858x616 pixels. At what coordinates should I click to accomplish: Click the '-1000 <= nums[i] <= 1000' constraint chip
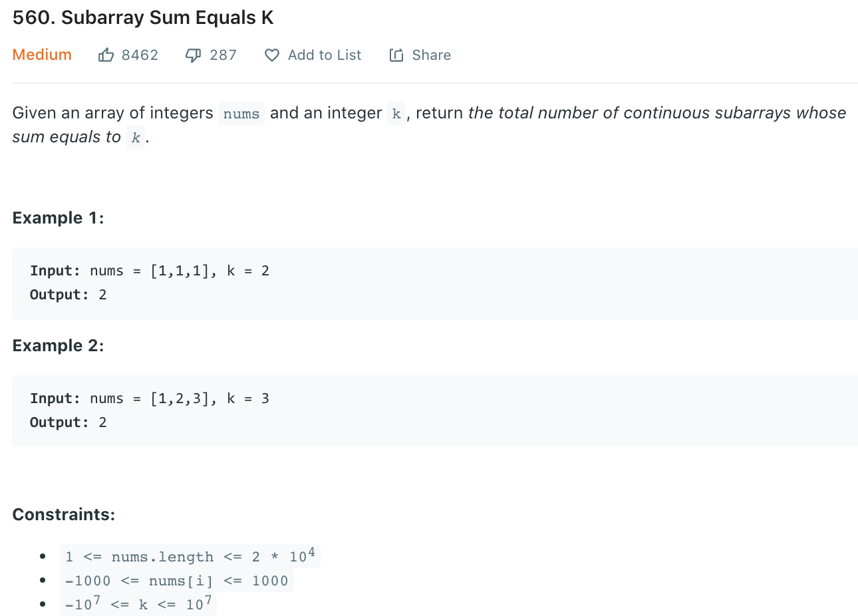click(x=176, y=580)
